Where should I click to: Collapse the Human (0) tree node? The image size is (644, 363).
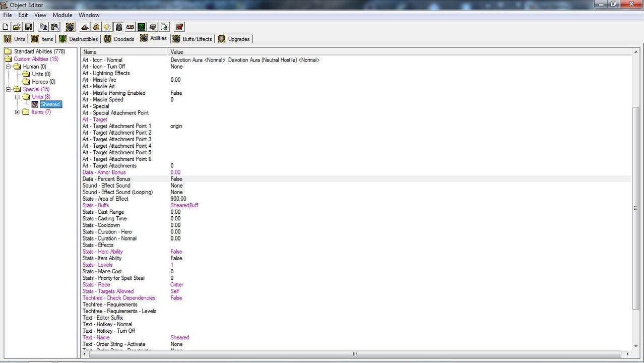point(8,67)
